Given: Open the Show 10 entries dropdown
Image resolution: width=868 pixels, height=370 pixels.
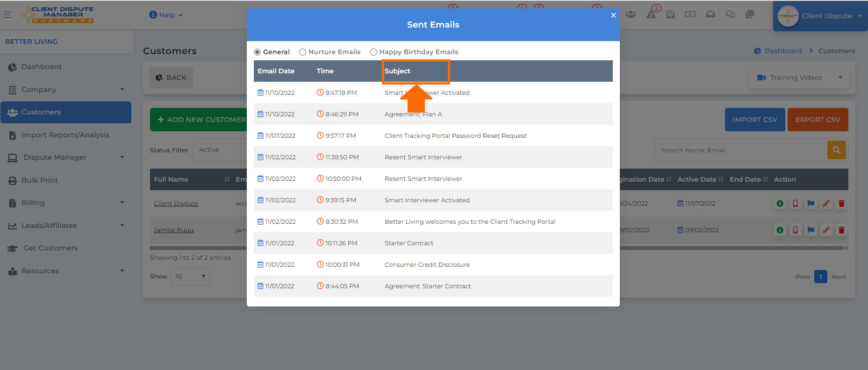Looking at the screenshot, I should point(190,277).
